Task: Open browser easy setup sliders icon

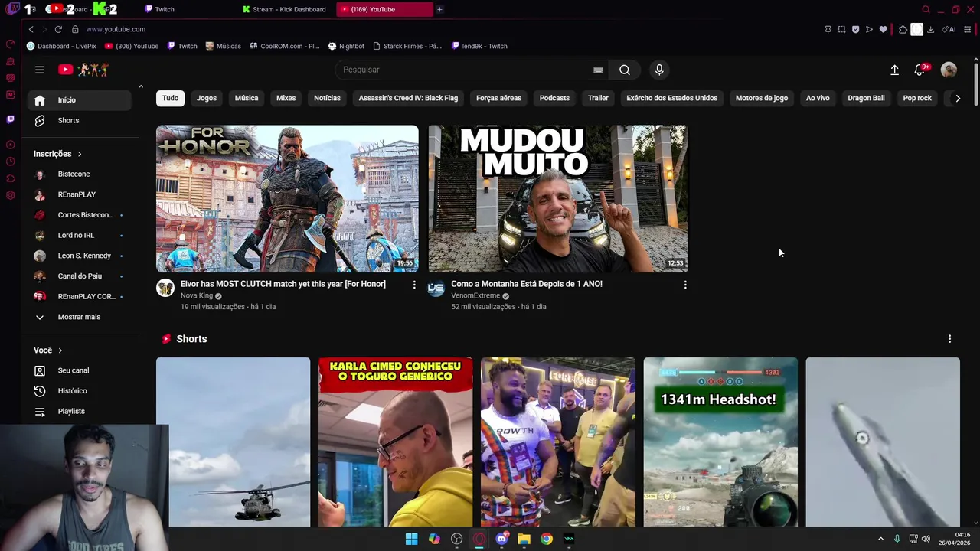Action: [x=968, y=29]
